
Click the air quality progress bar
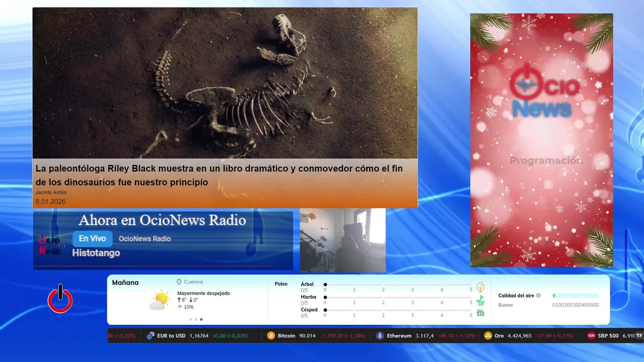[576, 296]
